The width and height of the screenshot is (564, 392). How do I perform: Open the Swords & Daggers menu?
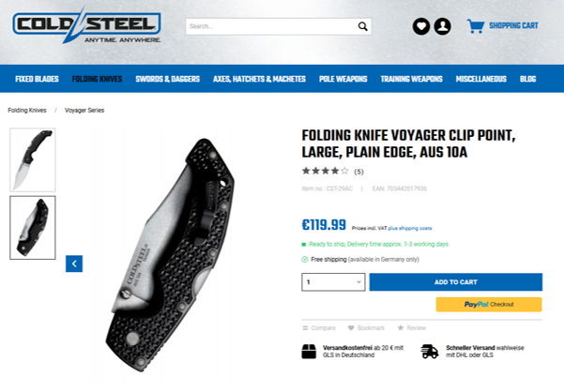(x=168, y=79)
